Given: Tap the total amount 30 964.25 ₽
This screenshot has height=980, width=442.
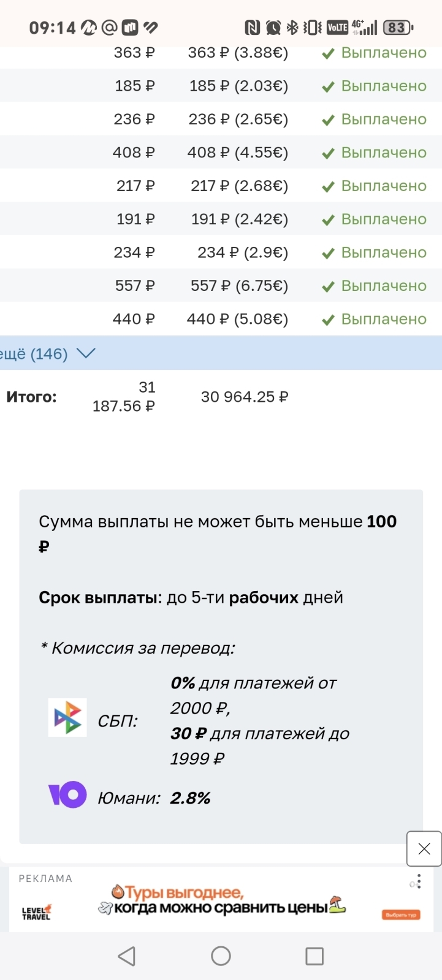Looking at the screenshot, I should point(244,397).
